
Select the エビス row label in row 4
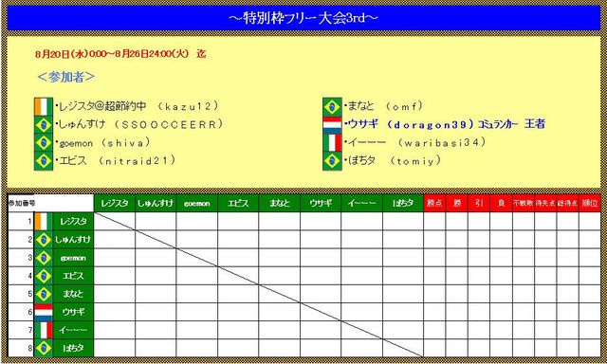(x=73, y=276)
